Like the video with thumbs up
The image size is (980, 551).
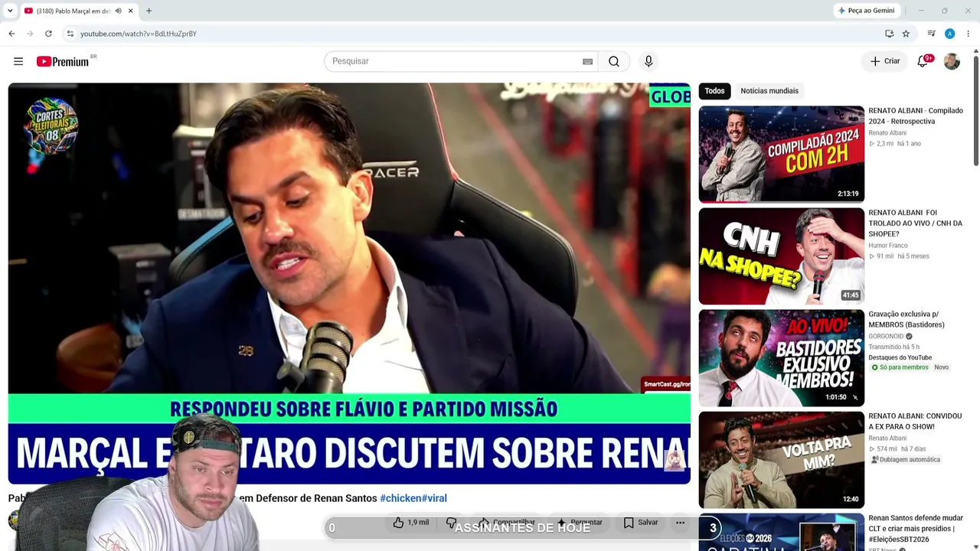[411, 523]
